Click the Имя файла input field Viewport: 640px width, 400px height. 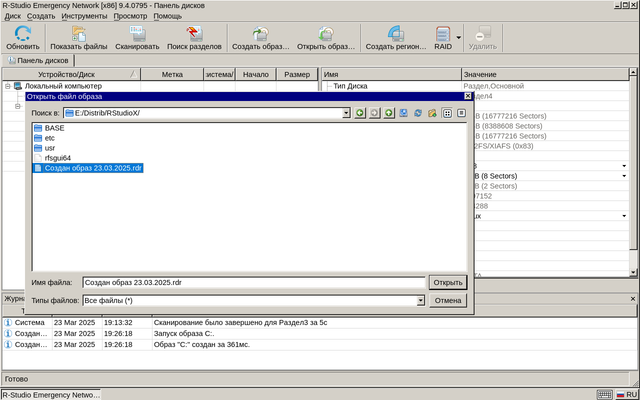[x=253, y=282]
